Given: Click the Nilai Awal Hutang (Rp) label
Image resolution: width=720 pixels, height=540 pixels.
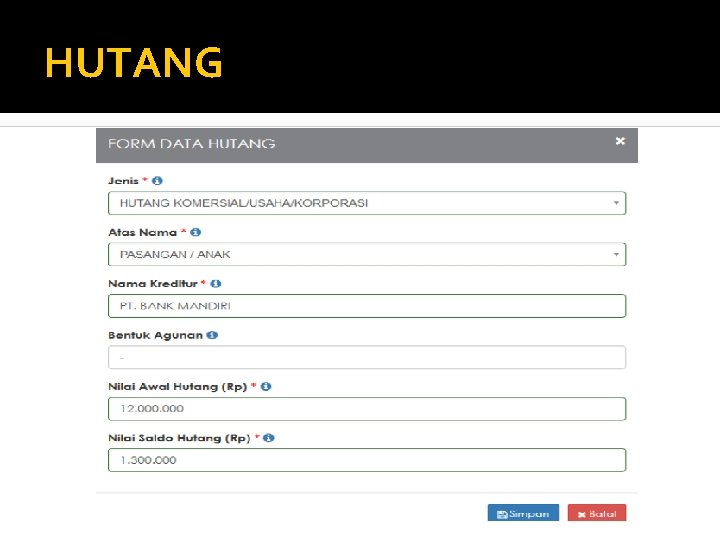Looking at the screenshot, I should [178, 387].
